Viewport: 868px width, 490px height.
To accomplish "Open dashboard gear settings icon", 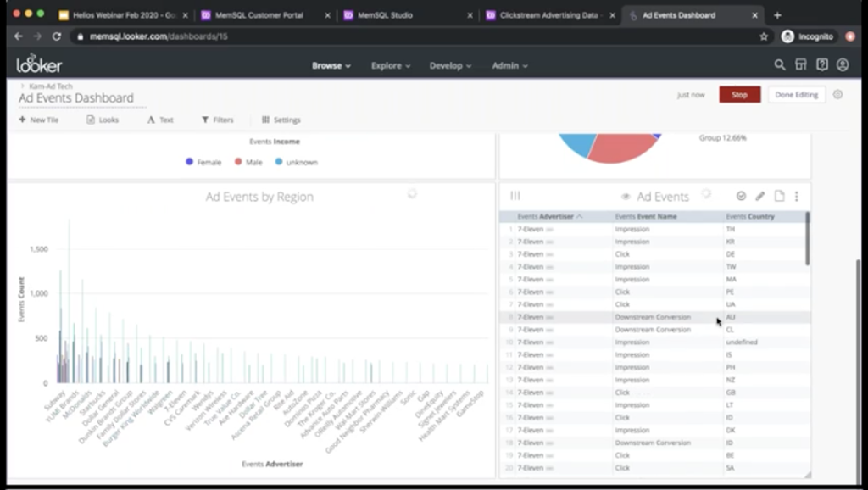I will pos(837,95).
